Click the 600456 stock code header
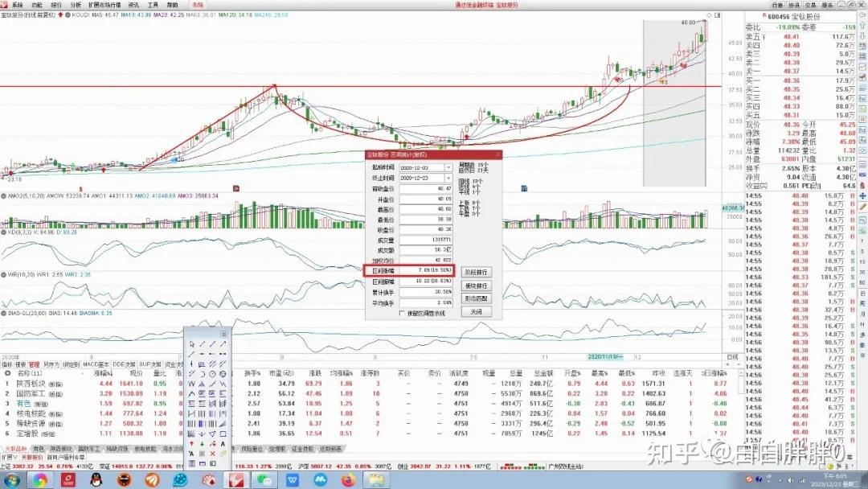 [x=778, y=17]
